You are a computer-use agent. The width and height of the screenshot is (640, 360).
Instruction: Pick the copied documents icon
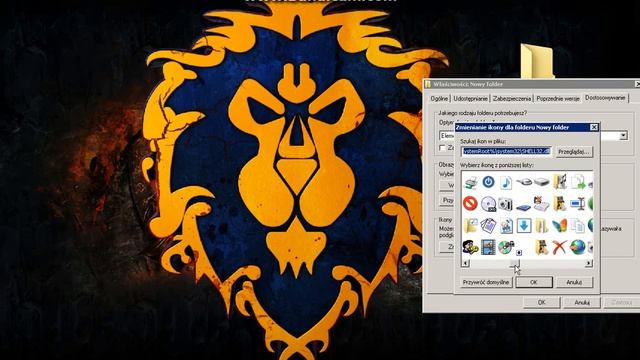click(x=578, y=225)
